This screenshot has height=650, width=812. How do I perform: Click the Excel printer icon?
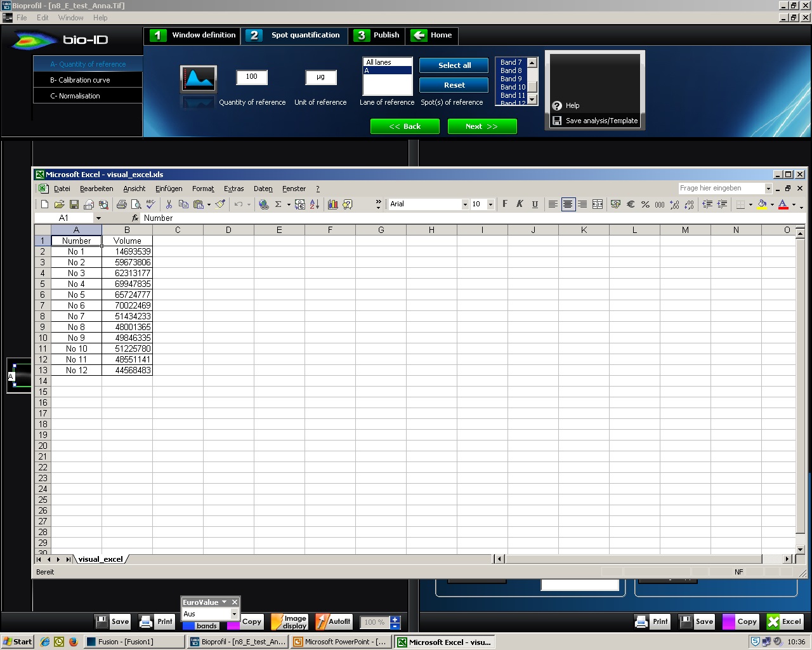point(121,204)
